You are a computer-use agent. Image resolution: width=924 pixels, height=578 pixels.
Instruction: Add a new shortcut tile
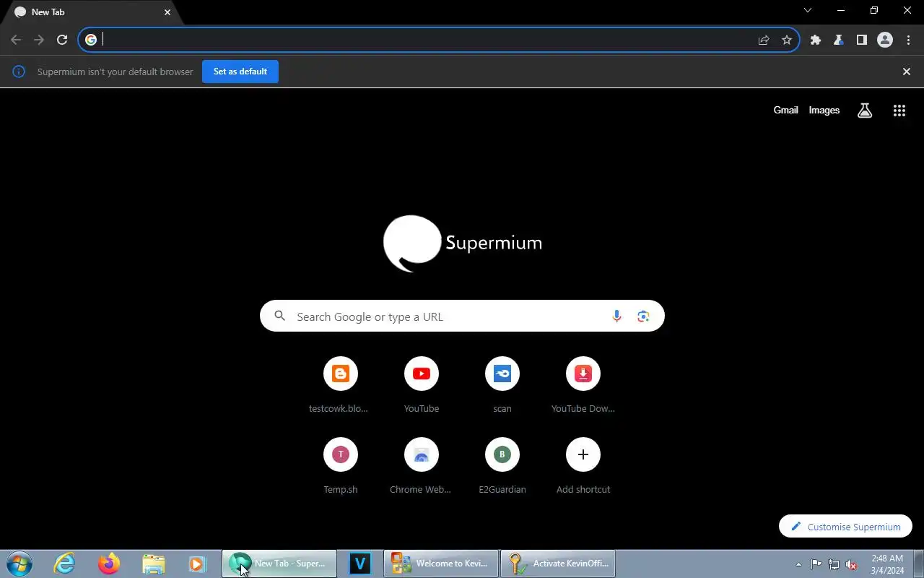(583, 465)
